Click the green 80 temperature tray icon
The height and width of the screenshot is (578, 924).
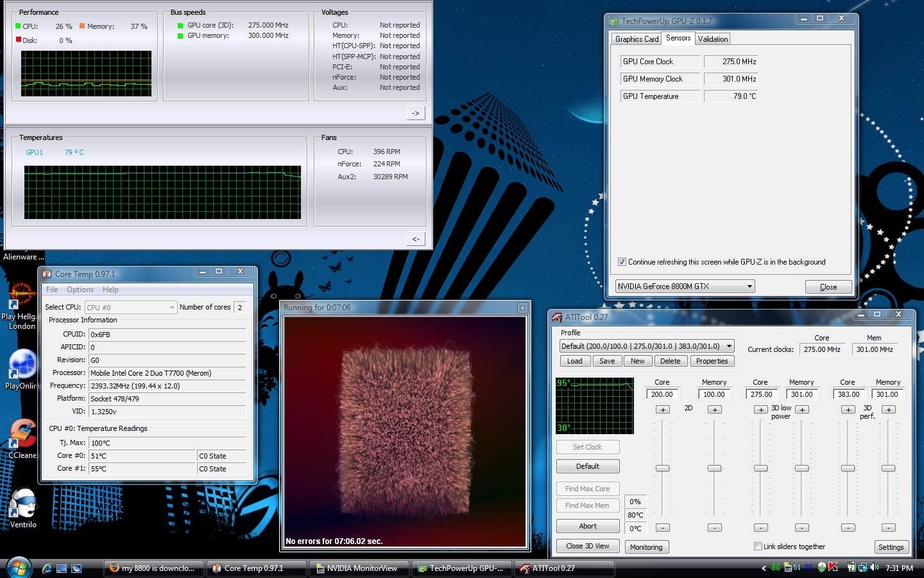[776, 568]
